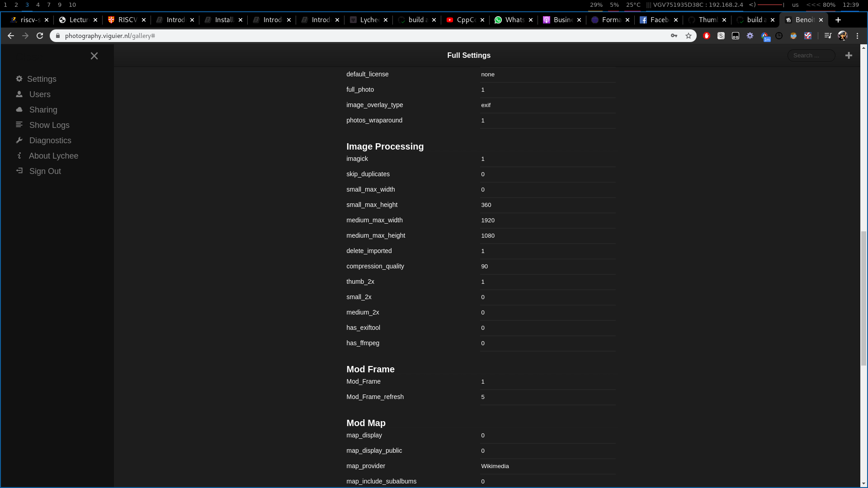Open the AdBlock extension icon
The height and width of the screenshot is (488, 868).
tap(707, 36)
